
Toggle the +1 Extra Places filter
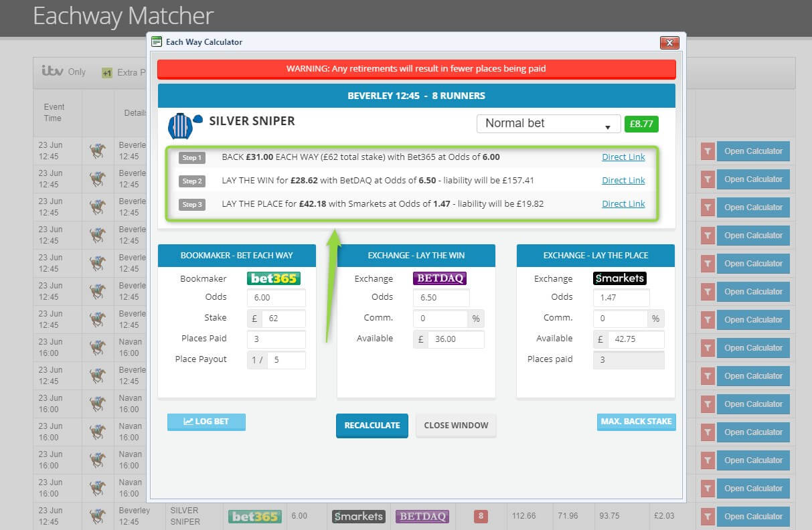[124, 72]
